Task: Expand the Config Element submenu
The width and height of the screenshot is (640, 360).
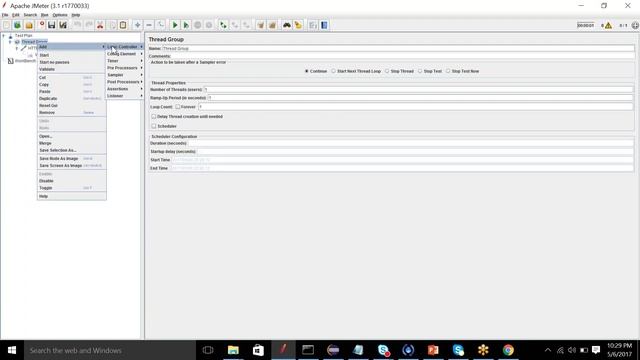Action: pos(125,54)
